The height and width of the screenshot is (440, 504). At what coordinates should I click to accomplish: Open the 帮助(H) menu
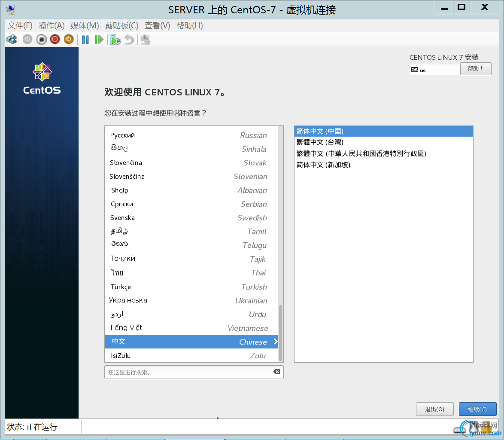[190, 25]
